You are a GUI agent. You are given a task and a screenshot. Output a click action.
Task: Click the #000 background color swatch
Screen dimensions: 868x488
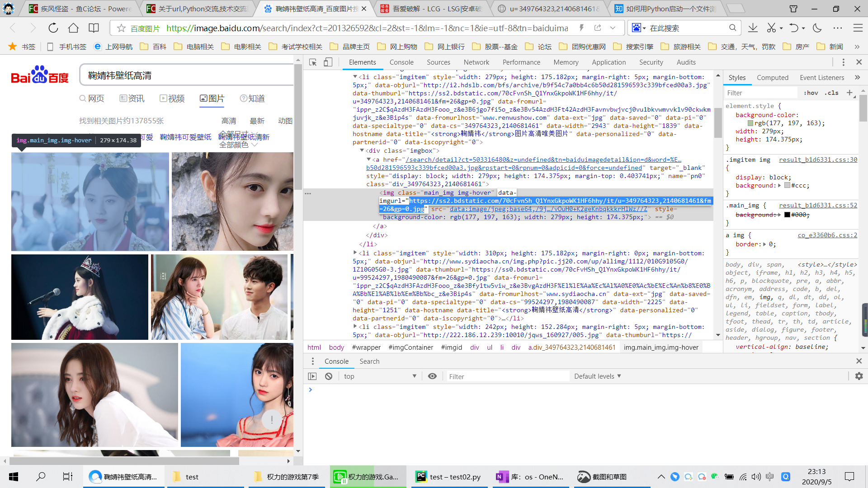pyautogui.click(x=787, y=215)
